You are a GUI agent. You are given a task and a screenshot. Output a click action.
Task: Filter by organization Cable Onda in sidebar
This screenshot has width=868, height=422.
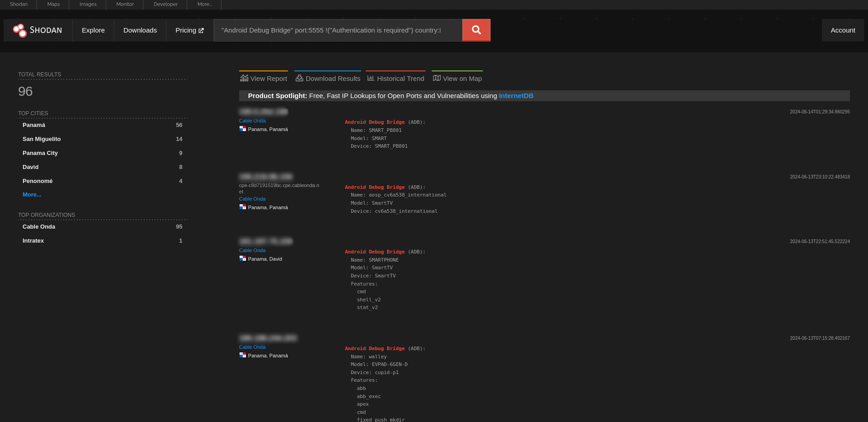point(39,227)
